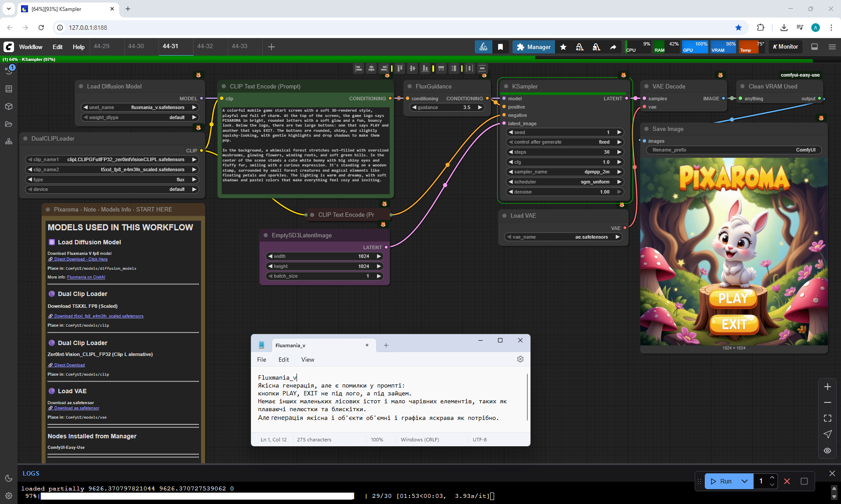Open the Workflow menu
Viewport: 841px width, 504px height.
click(x=31, y=47)
